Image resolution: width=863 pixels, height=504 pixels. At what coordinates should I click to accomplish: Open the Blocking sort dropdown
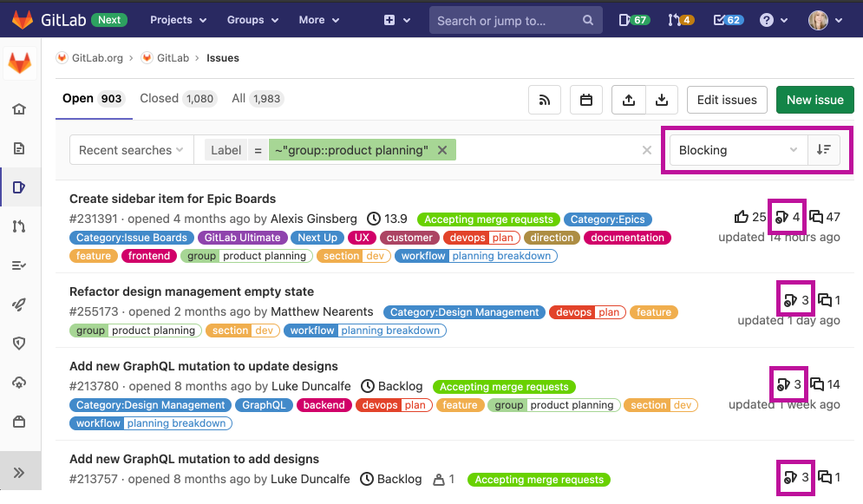[x=737, y=150]
